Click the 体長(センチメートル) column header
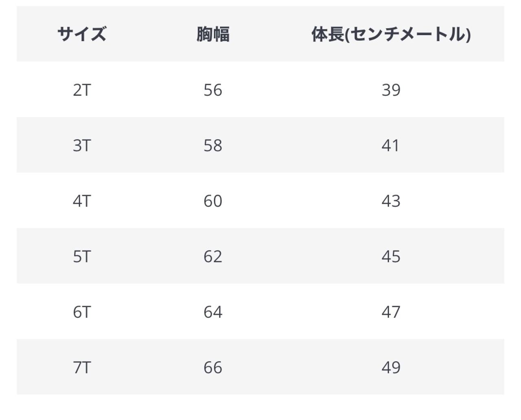521x420 pixels. pyautogui.click(x=391, y=34)
